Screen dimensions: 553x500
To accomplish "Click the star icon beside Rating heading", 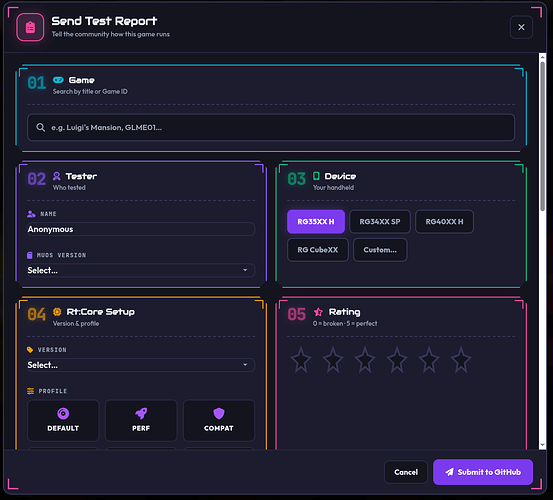I will point(318,312).
